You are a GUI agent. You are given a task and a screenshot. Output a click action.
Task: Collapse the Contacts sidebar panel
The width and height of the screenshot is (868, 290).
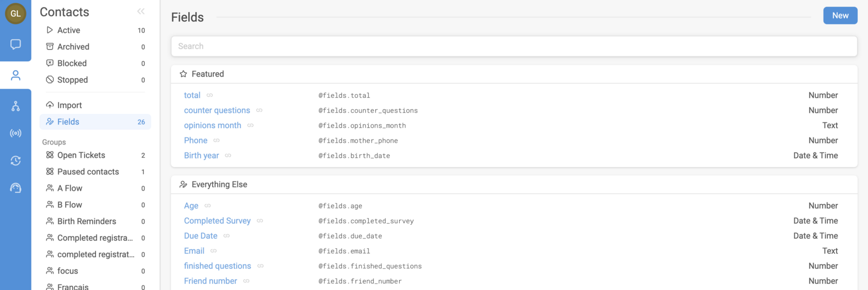point(141,11)
